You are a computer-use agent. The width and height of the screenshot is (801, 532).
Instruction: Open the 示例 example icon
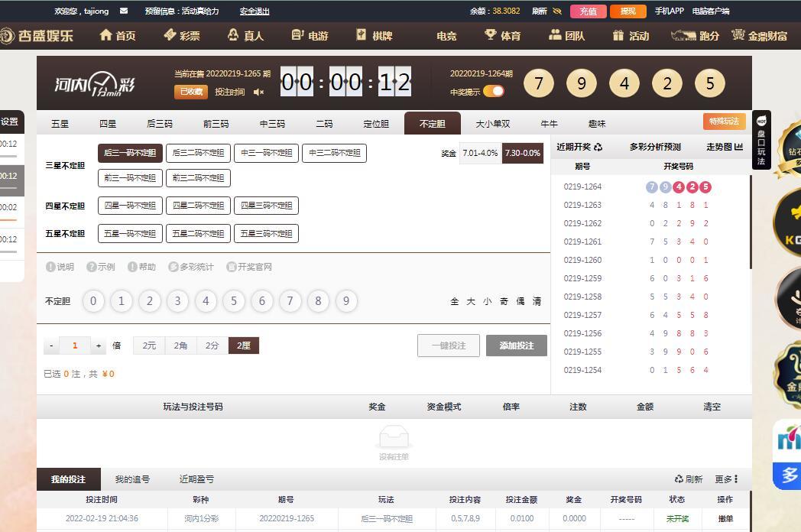(x=92, y=267)
